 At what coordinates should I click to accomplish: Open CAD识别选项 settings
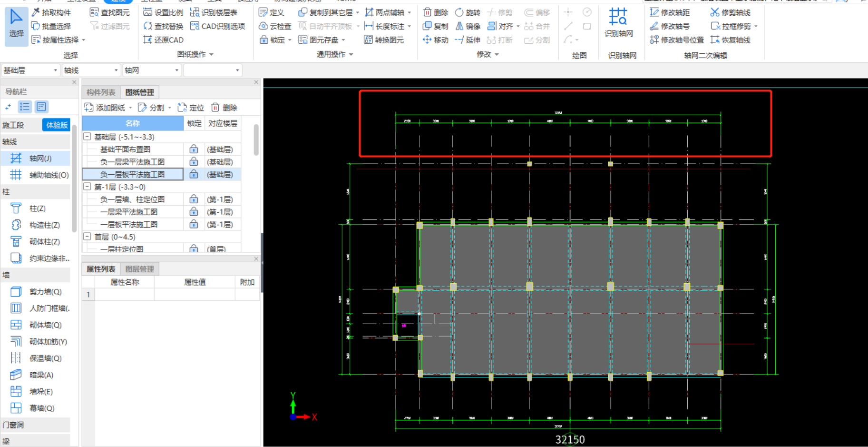pos(217,26)
